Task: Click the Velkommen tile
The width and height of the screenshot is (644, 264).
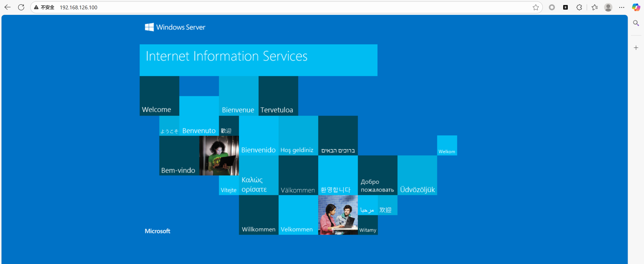Action: coord(298,215)
